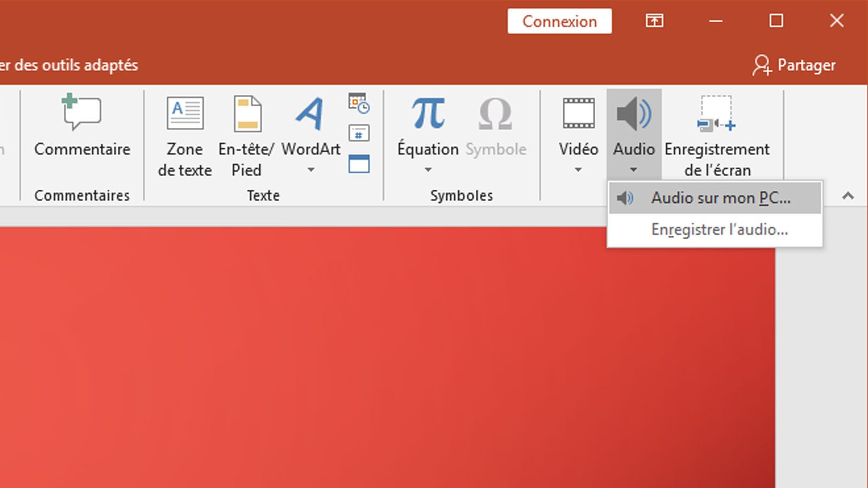Open ribbon display options
Screen dimensions: 868x488
click(654, 21)
